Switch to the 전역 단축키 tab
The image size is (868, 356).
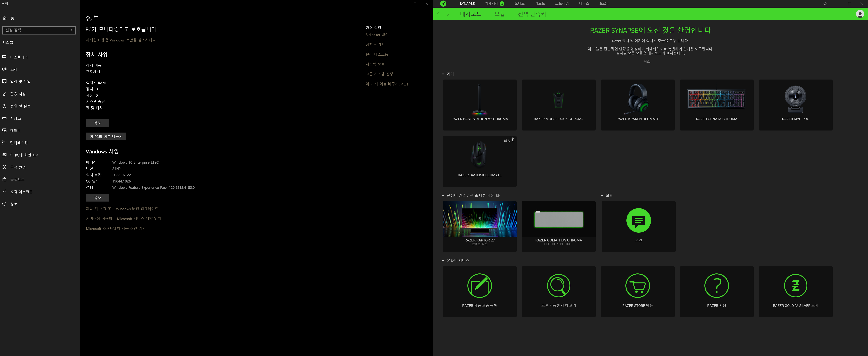[532, 14]
